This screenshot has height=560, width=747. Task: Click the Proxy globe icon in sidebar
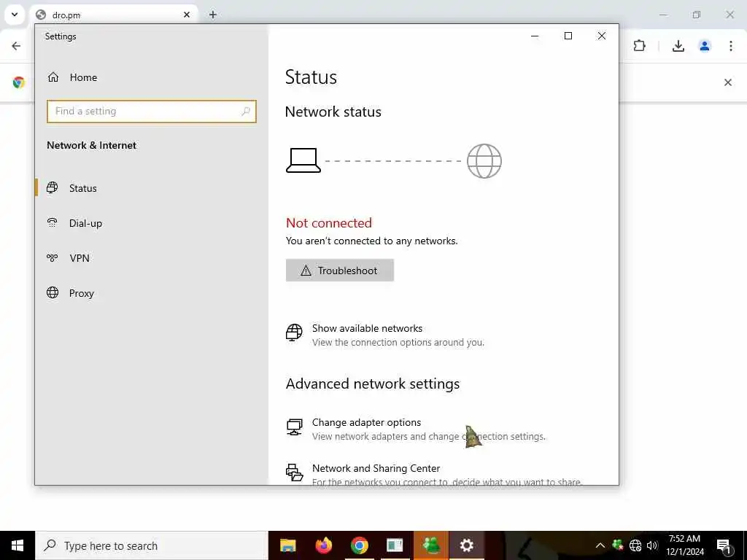(x=53, y=292)
